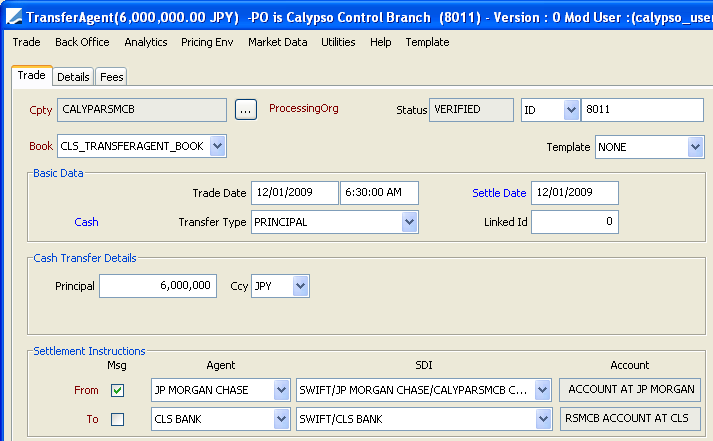Click the Settle Date link label
The width and height of the screenshot is (713, 441).
pos(499,193)
